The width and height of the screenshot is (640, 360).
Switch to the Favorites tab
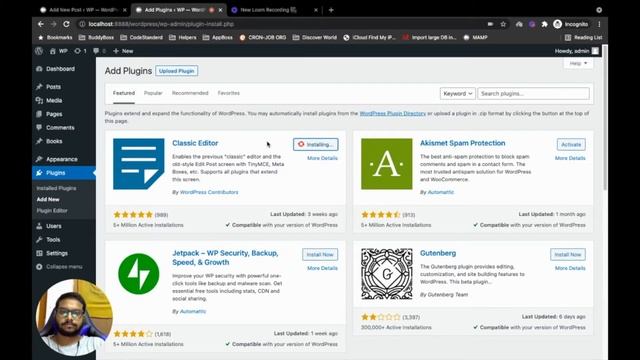coord(229,93)
